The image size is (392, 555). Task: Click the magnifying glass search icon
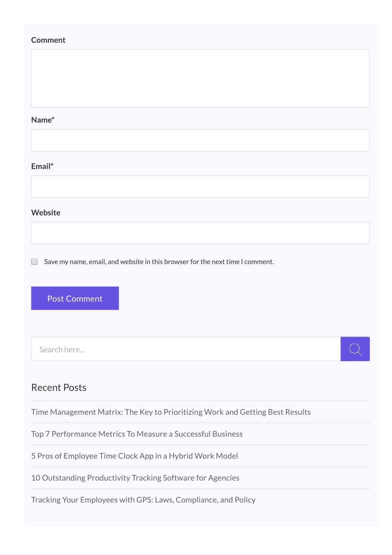tap(355, 349)
